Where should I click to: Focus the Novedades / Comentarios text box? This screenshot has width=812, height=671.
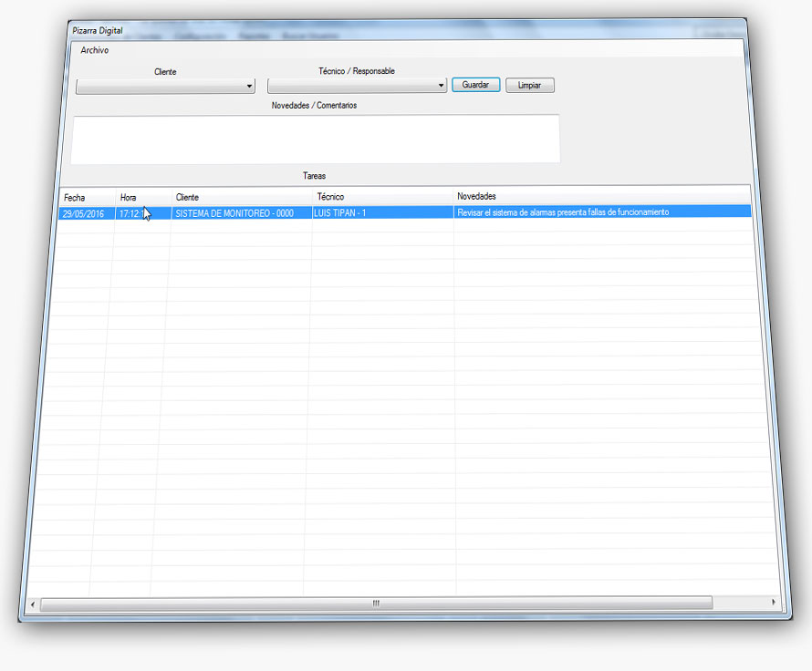pyautogui.click(x=315, y=139)
